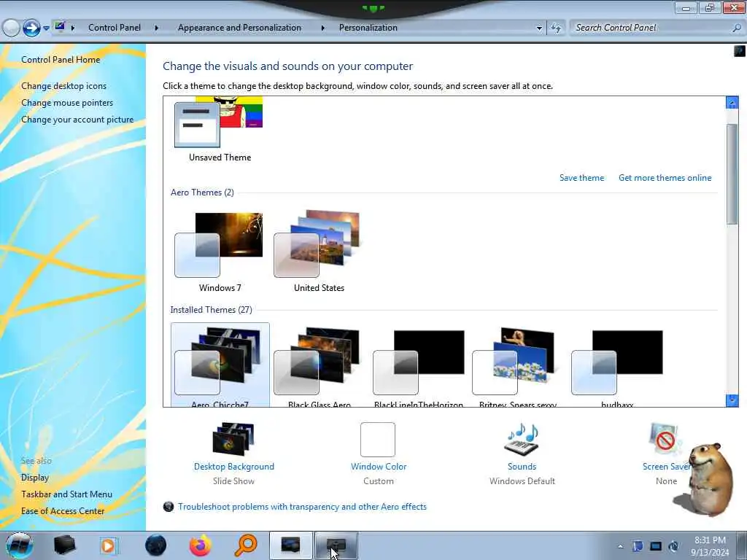Click the Forward navigation arrow button

31,28
